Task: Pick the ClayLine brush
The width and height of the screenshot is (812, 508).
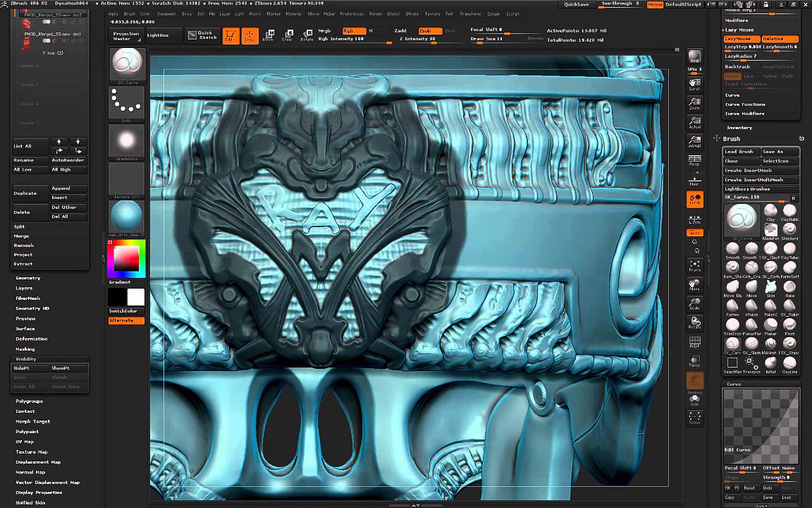Action: (789, 364)
